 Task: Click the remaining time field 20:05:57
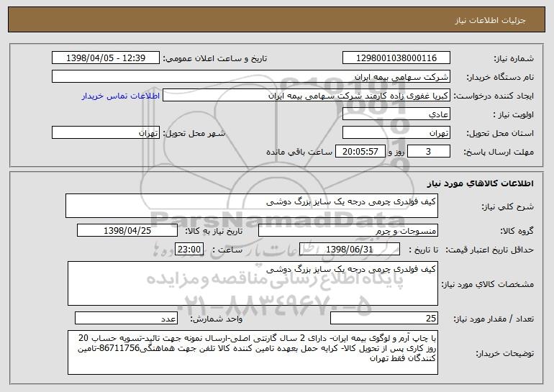coord(360,152)
